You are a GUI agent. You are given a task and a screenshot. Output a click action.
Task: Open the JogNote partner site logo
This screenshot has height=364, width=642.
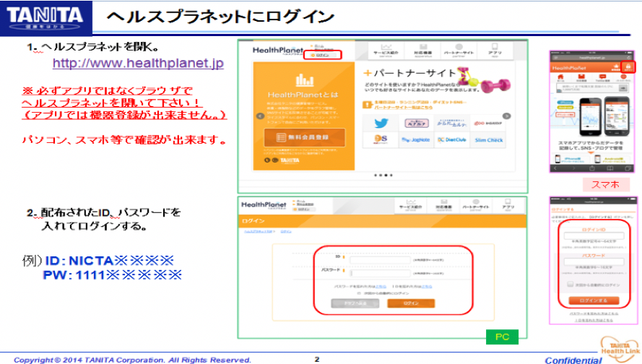click(x=417, y=140)
